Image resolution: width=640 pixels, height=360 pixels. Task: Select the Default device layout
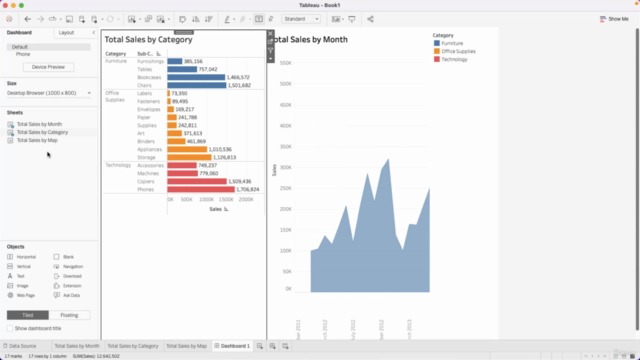49,47
